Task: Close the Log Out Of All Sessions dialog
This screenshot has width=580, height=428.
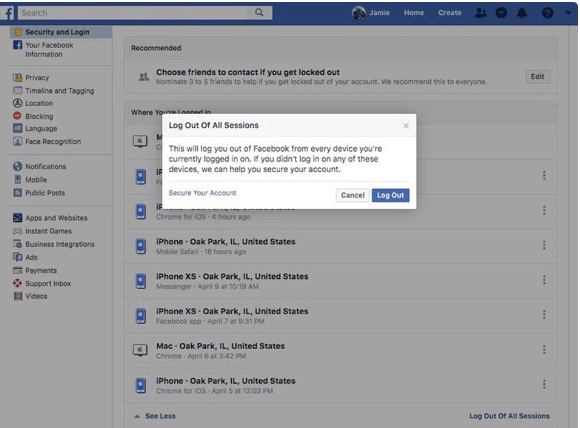Action: click(x=406, y=126)
